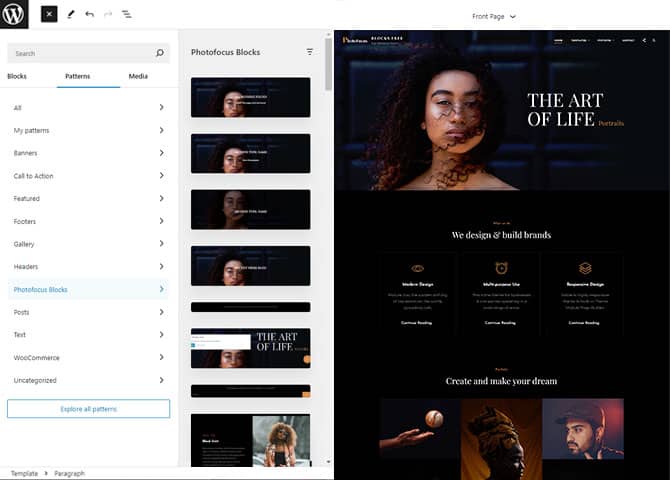Open the Call to Action category
The height and width of the screenshot is (480, 670).
click(88, 176)
